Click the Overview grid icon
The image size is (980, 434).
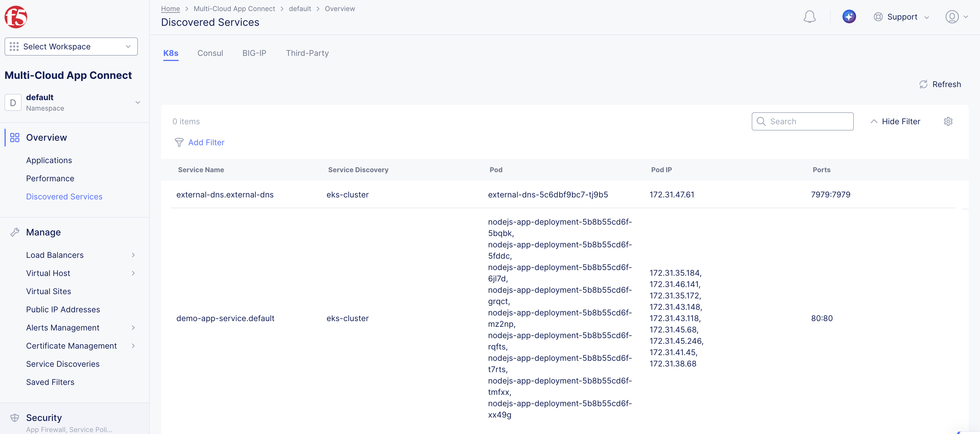point(14,137)
